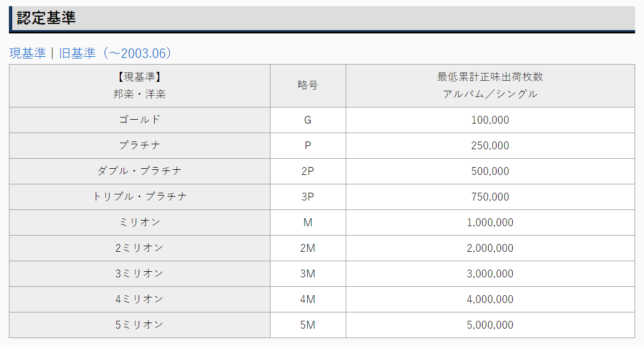Select the ダブル・プラチナ cell

tap(140, 171)
